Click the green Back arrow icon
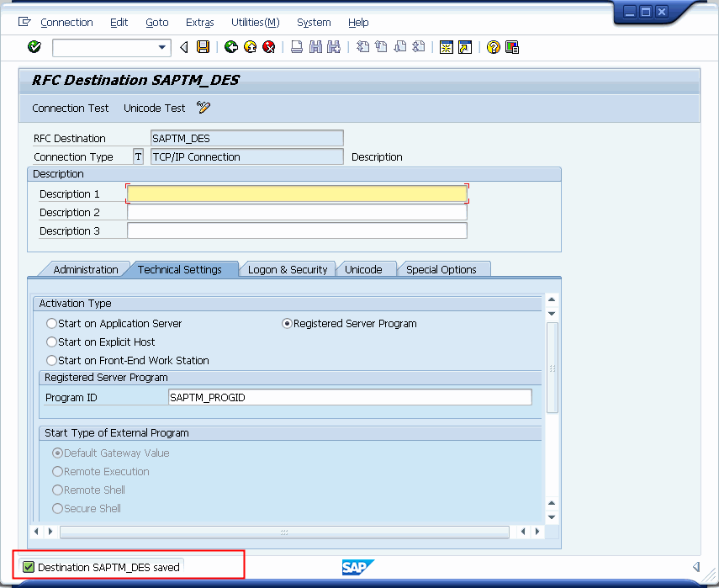 point(231,47)
